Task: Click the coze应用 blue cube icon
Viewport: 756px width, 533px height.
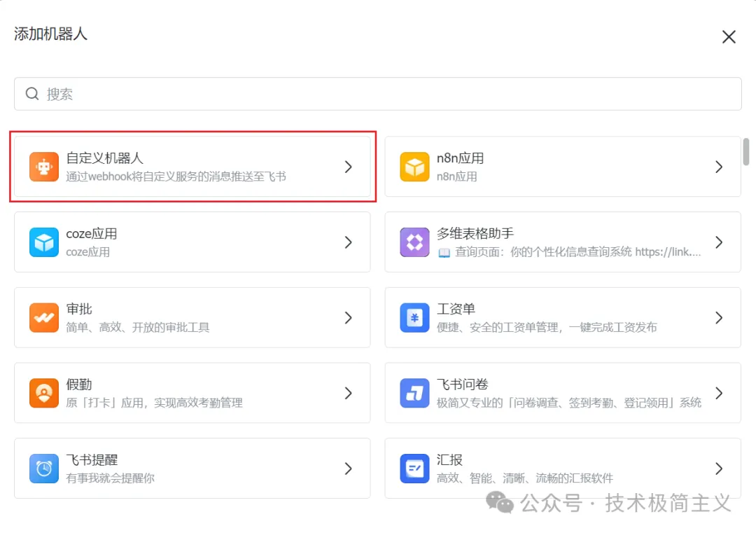Action: pyautogui.click(x=44, y=242)
